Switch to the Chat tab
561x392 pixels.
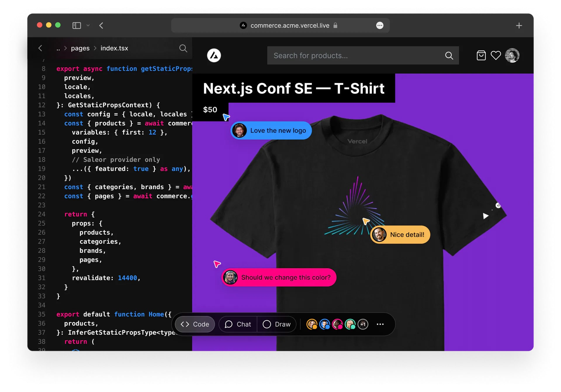(x=237, y=324)
